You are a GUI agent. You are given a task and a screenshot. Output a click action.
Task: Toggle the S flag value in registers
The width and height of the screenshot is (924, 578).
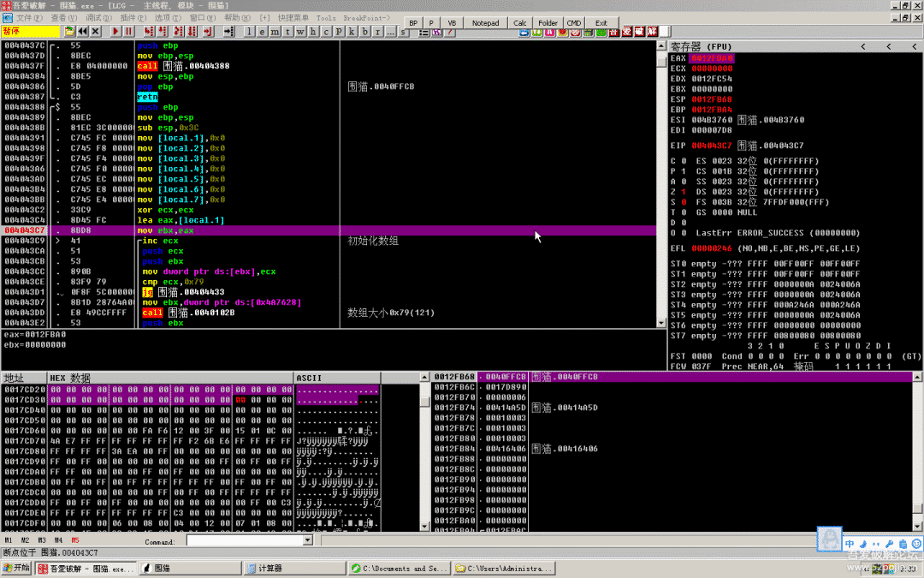(684, 202)
